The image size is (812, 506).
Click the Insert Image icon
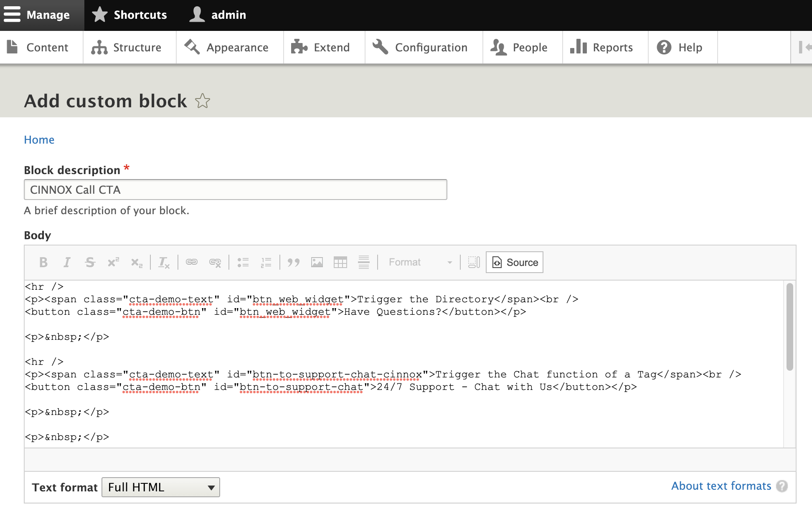(x=317, y=262)
